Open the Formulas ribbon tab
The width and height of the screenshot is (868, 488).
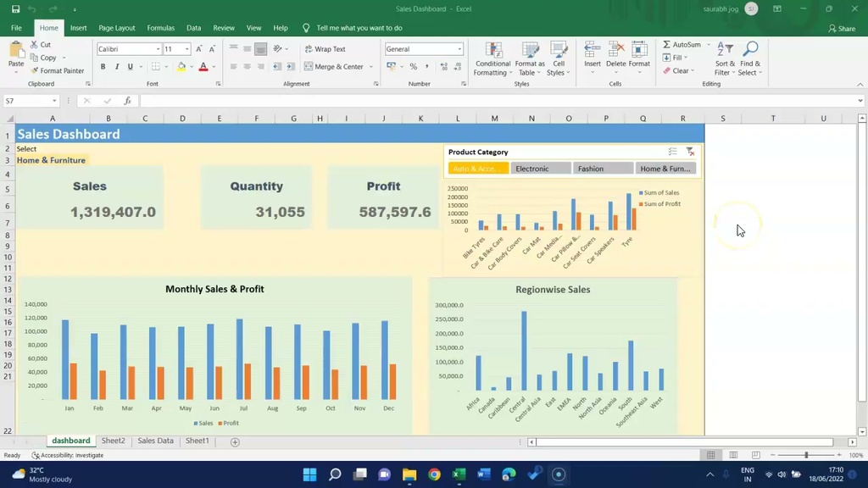coord(160,27)
